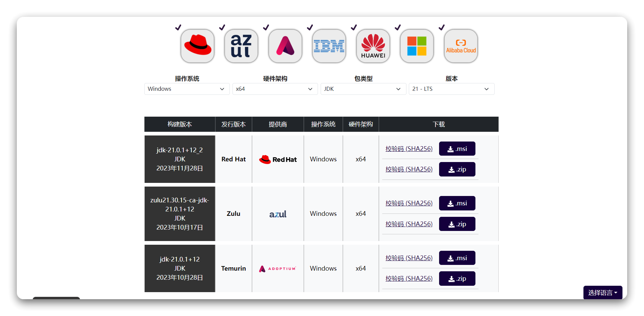
Task: Select the Microsoft vendor filter icon
Action: click(x=417, y=46)
